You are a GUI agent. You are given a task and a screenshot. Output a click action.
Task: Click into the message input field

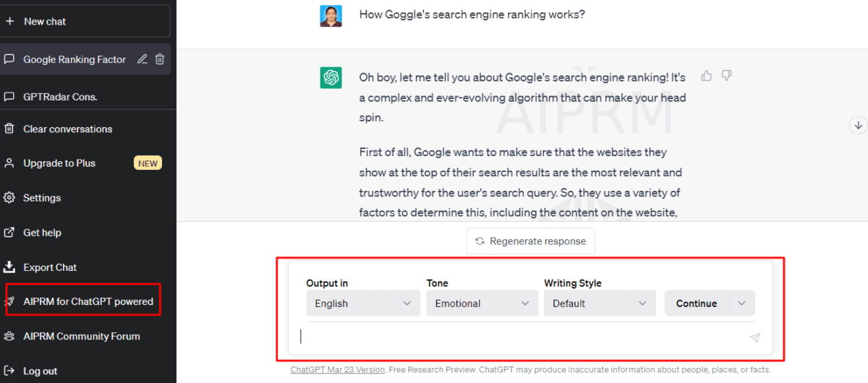point(521,337)
